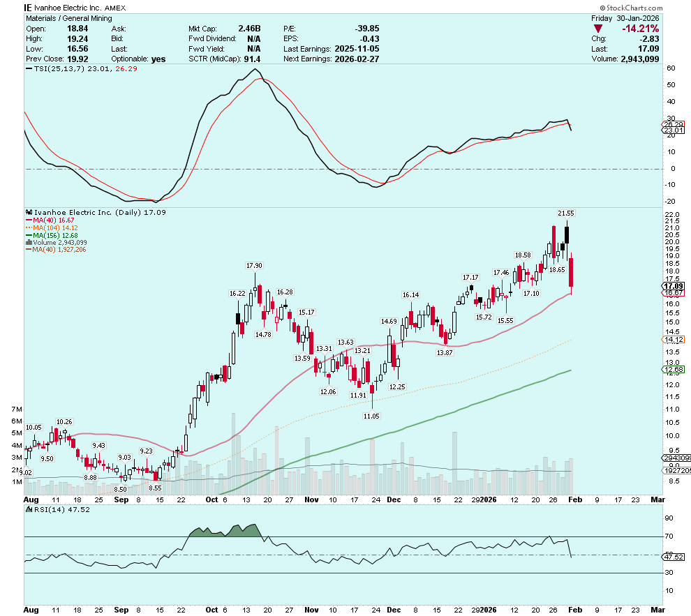The height and width of the screenshot is (616, 691).
Task: Click the black TSI line marker in legend
Action: (x=28, y=69)
